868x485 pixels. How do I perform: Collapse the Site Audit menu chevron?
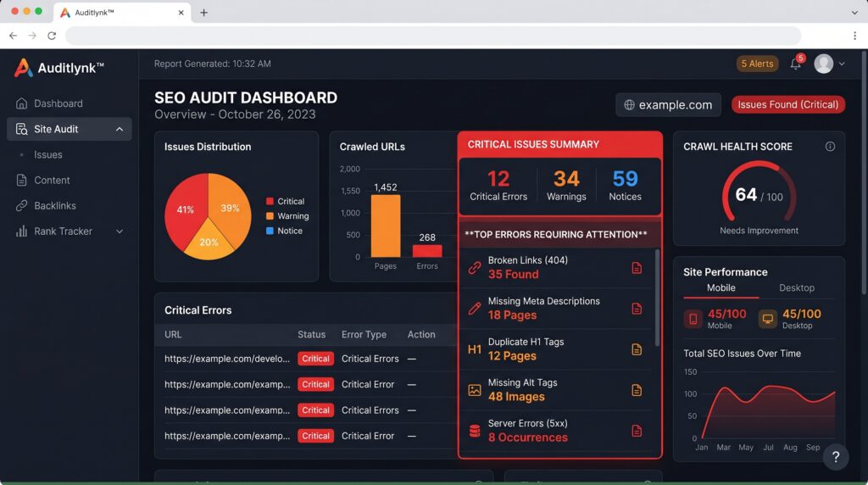click(x=120, y=129)
